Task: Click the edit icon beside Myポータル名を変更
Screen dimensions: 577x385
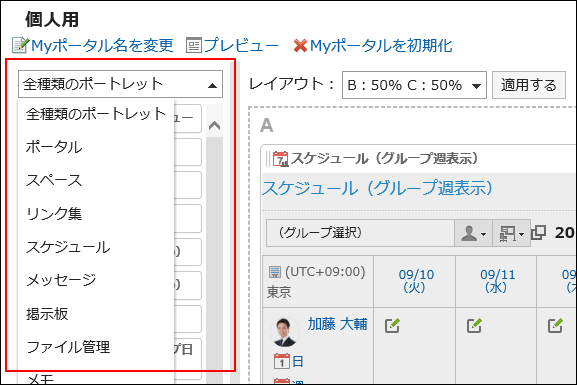Action: [20, 45]
